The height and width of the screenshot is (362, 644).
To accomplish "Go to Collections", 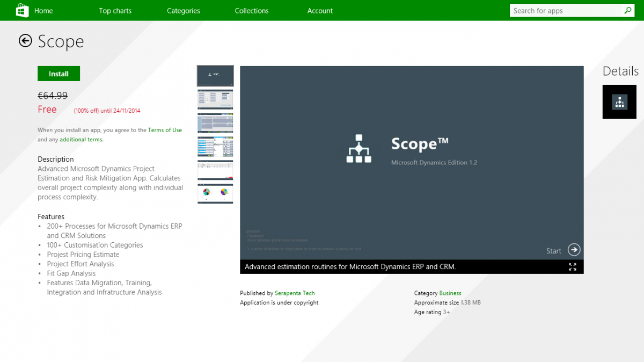I will point(252,11).
